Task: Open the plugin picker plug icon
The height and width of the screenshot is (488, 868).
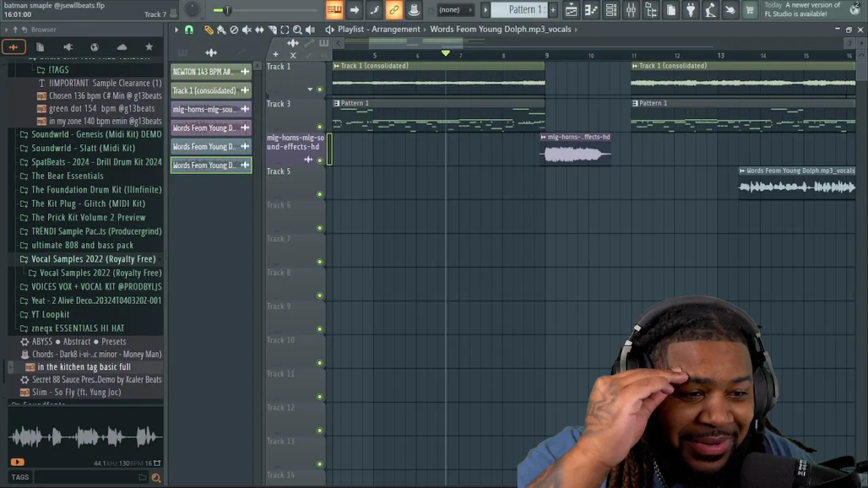Action: click(x=690, y=9)
